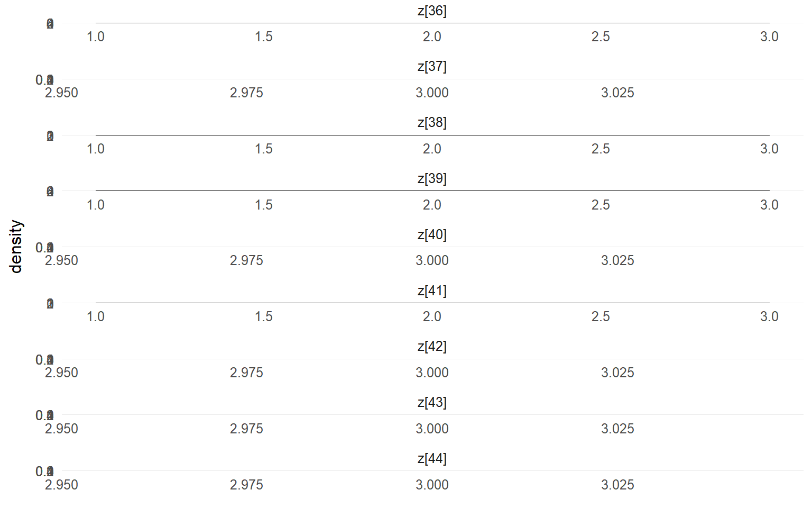Click the 2.950 tick label under z[43]
Viewport: 812px width, 508px height.
click(61, 429)
